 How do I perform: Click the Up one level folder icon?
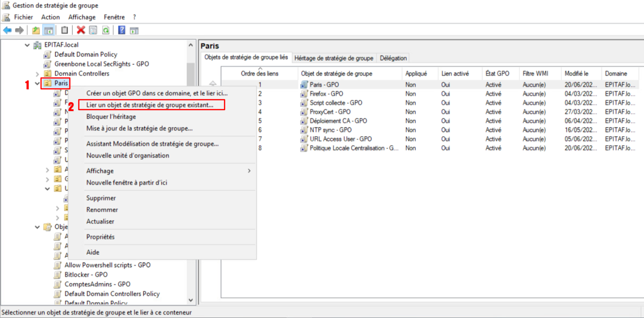(x=36, y=30)
